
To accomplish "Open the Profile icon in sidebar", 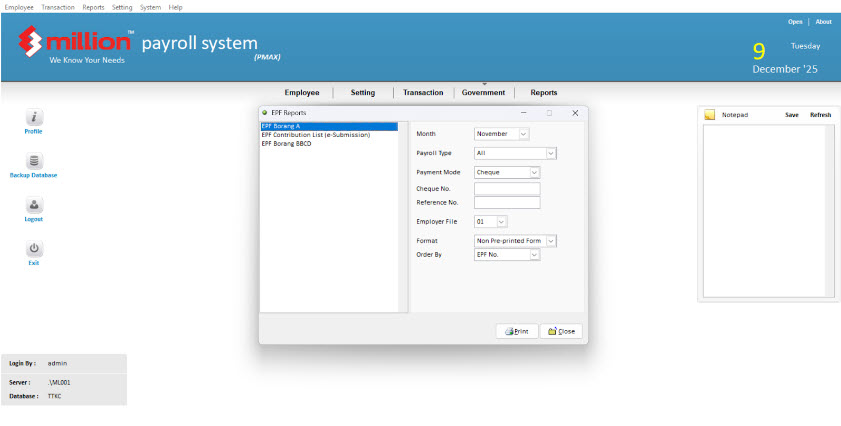I will (34, 117).
